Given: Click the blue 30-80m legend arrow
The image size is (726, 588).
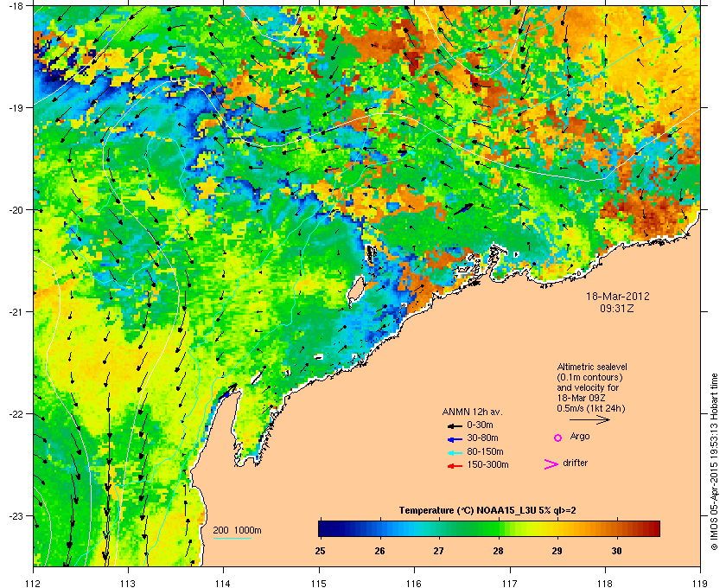Looking at the screenshot, I should [455, 438].
